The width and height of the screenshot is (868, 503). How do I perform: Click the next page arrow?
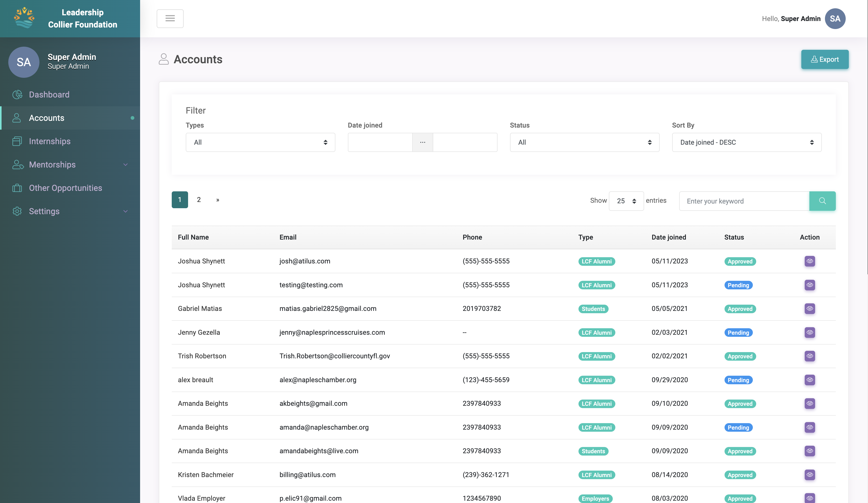[218, 200]
